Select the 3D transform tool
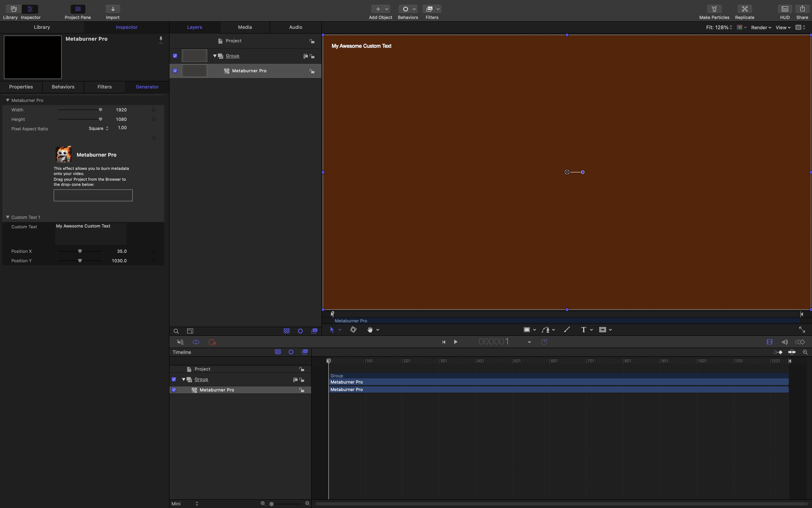Screen dimensions: 812x508 click(353, 330)
